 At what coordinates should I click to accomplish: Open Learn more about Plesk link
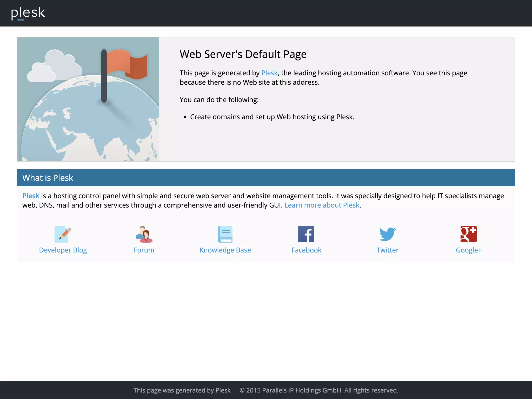[322, 205]
